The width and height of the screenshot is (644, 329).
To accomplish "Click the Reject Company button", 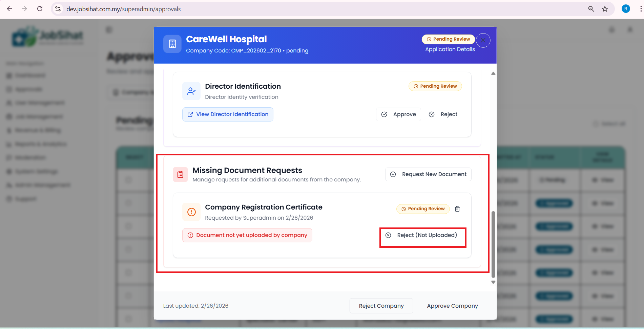I will 381,306.
